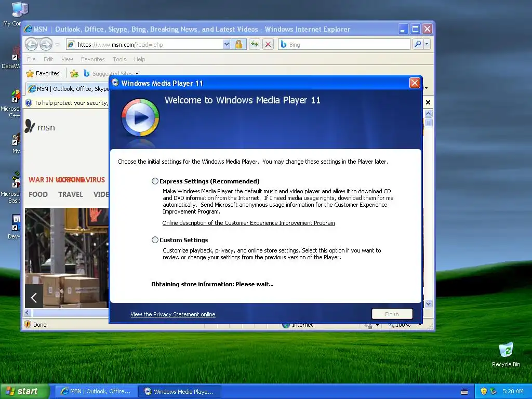The image size is (532, 399).
Task: Select Express Settings (Recommended) radio button
Action: pyautogui.click(x=155, y=181)
